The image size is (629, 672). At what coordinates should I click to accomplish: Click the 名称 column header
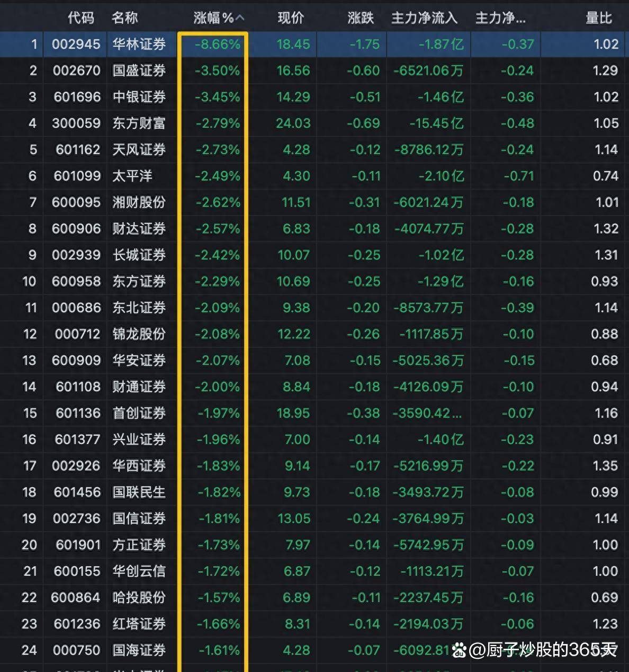(x=124, y=17)
